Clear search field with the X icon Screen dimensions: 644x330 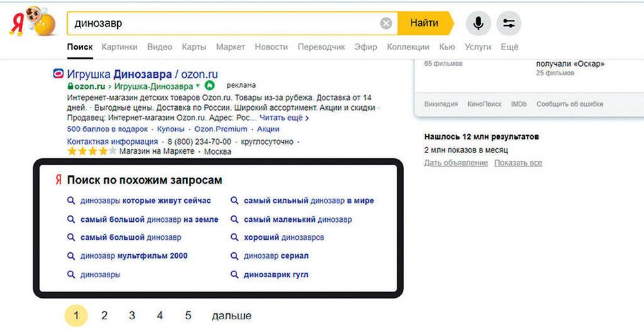click(386, 23)
